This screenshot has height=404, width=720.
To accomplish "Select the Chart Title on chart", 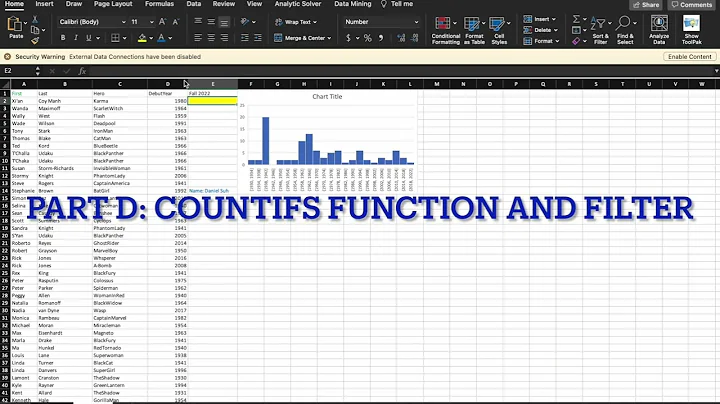I will point(327,96).
